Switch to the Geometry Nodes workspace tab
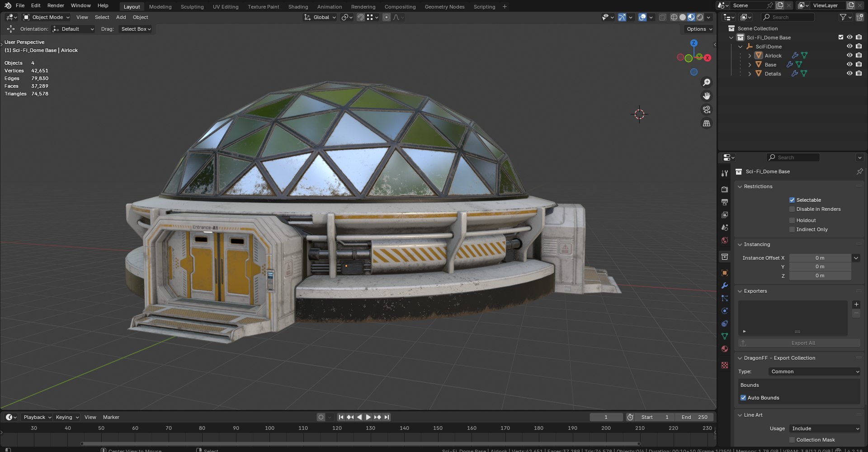The height and width of the screenshot is (452, 868). [444, 7]
